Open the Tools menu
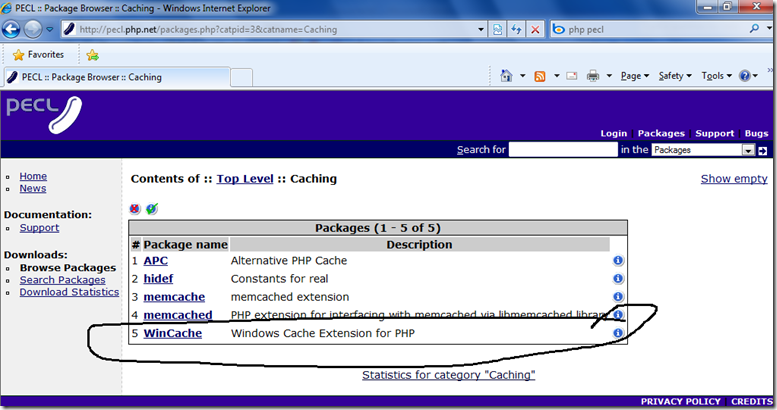Screen dimensions: 777x410 pos(717,76)
